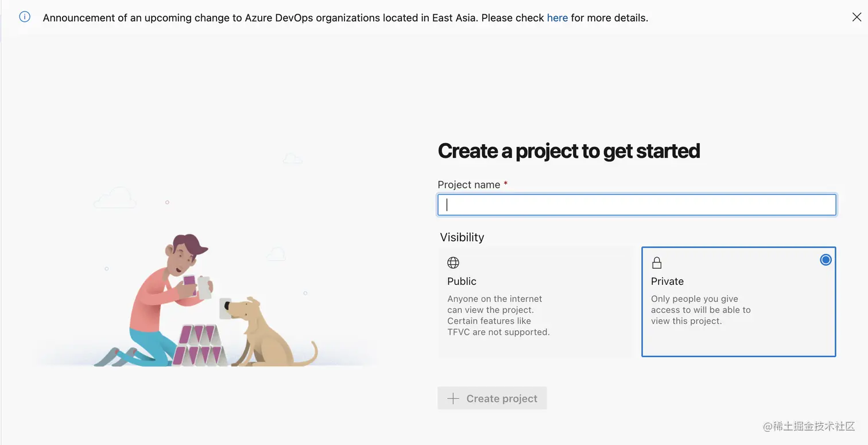The width and height of the screenshot is (868, 445).
Task: Focus the Project name text field
Action: (x=636, y=205)
